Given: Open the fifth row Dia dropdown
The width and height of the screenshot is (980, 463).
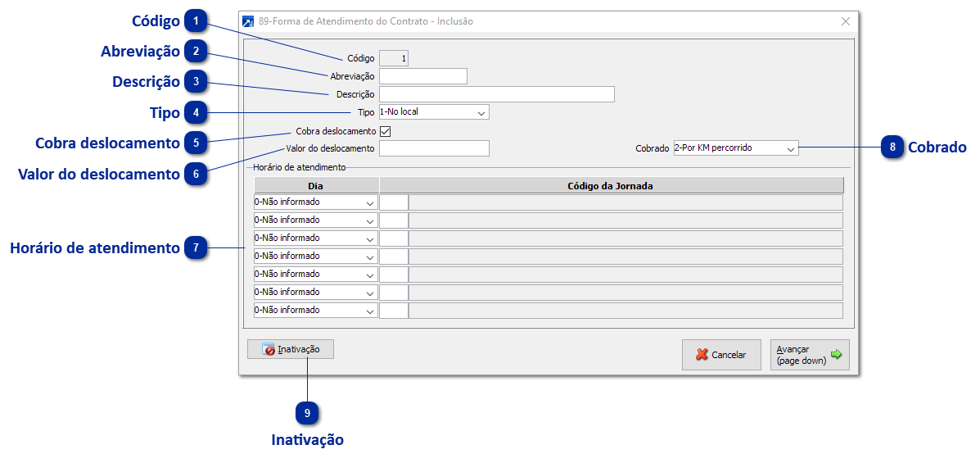Looking at the screenshot, I should point(316,274).
